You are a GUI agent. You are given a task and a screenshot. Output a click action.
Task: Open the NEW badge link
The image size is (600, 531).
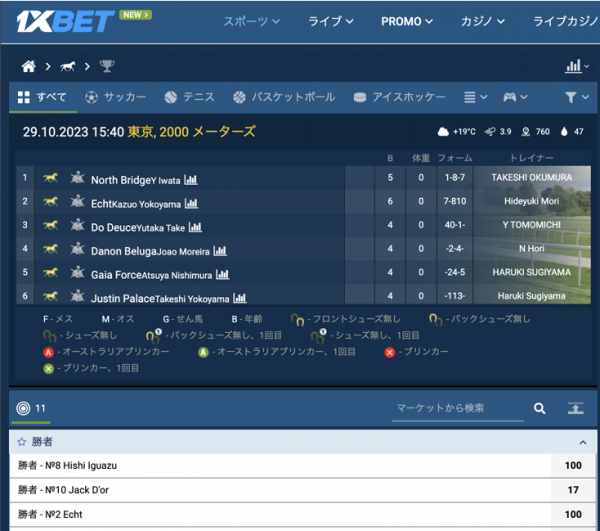(135, 15)
